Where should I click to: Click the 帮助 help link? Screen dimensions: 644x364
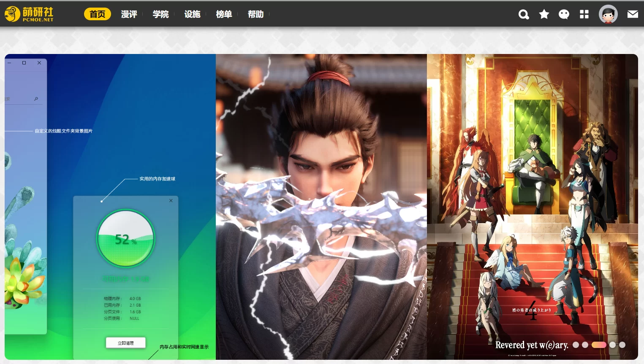pos(255,14)
